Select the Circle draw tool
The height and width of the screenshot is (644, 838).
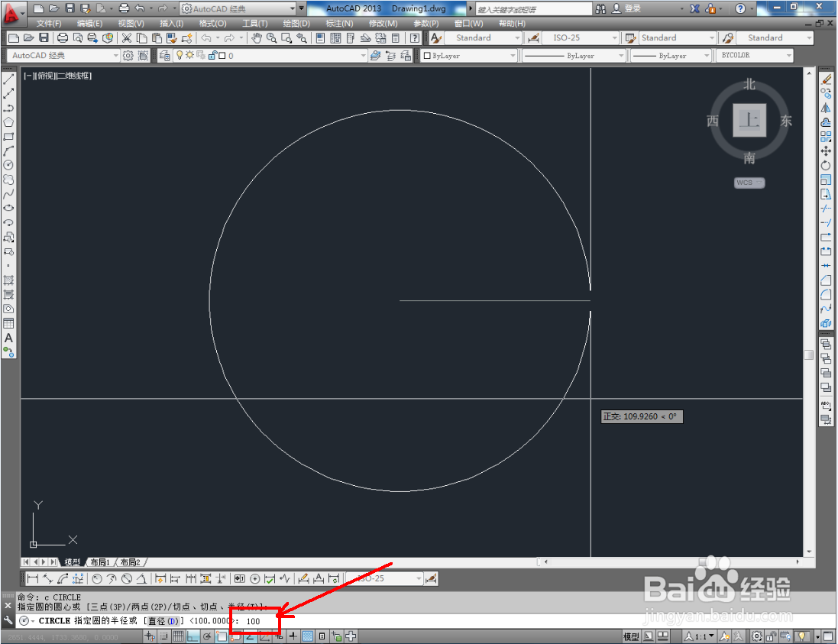(x=8, y=165)
